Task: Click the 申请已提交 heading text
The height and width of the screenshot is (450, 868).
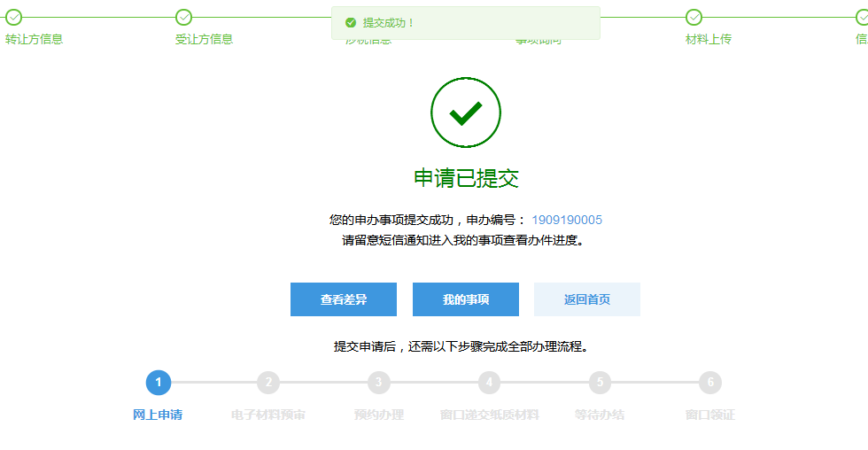Action: [x=466, y=178]
